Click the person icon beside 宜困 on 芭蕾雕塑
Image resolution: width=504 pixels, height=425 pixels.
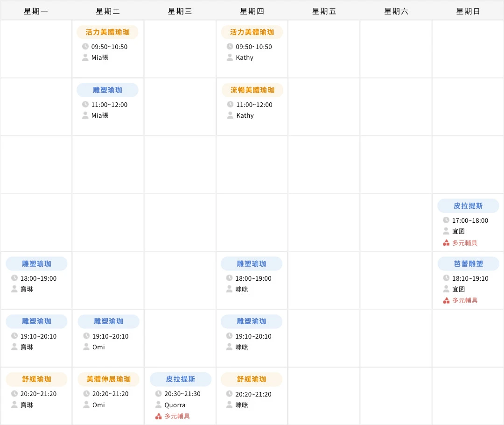(447, 289)
